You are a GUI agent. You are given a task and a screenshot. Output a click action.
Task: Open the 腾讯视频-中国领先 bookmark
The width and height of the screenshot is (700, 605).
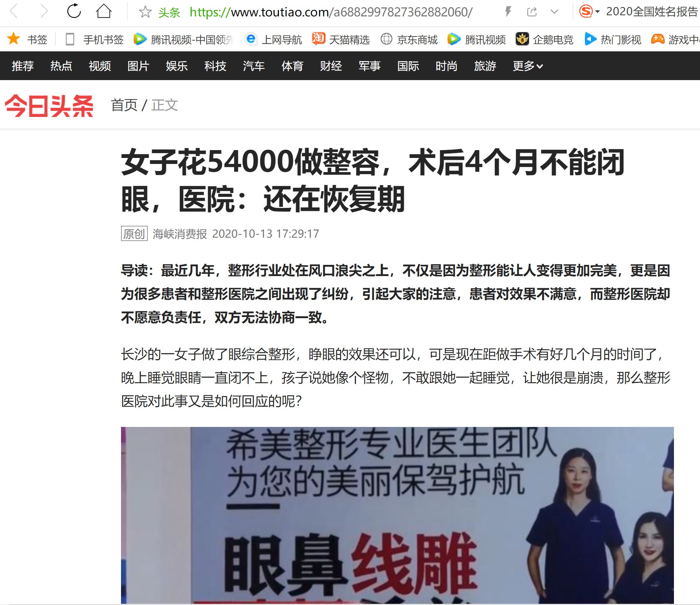pos(192,39)
